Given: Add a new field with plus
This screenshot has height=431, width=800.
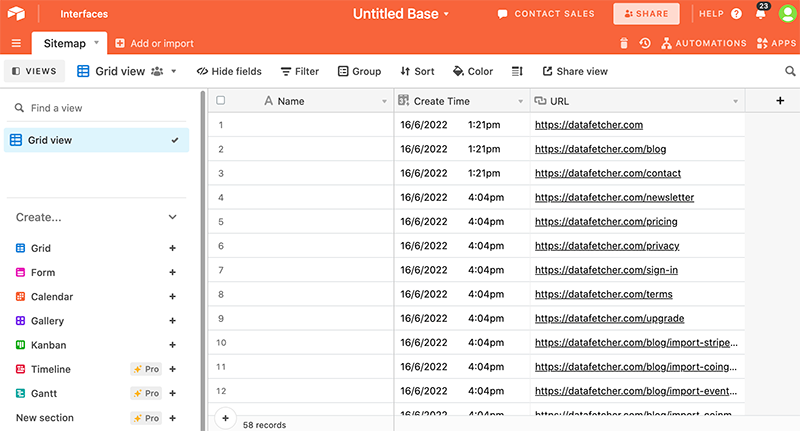Looking at the screenshot, I should pos(780,101).
